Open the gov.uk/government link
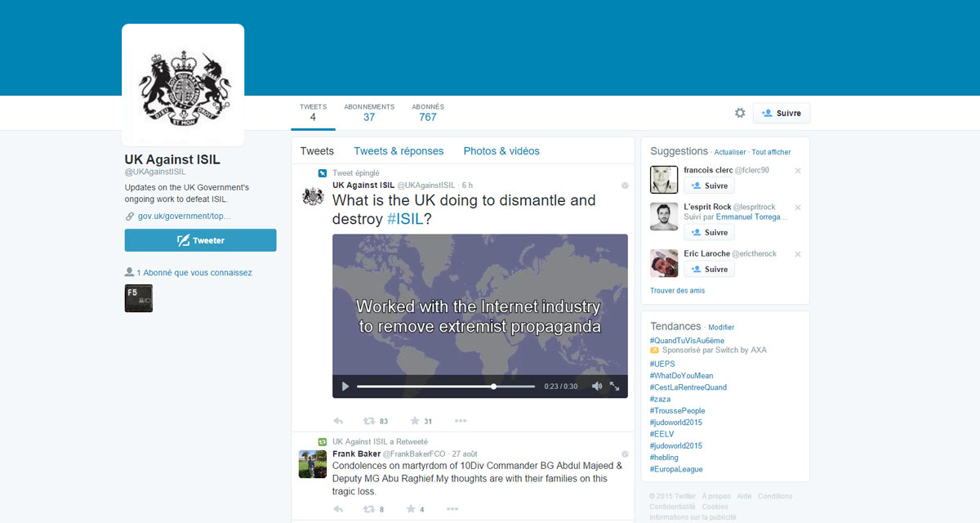Screen dimensions: 980x523 [185, 217]
